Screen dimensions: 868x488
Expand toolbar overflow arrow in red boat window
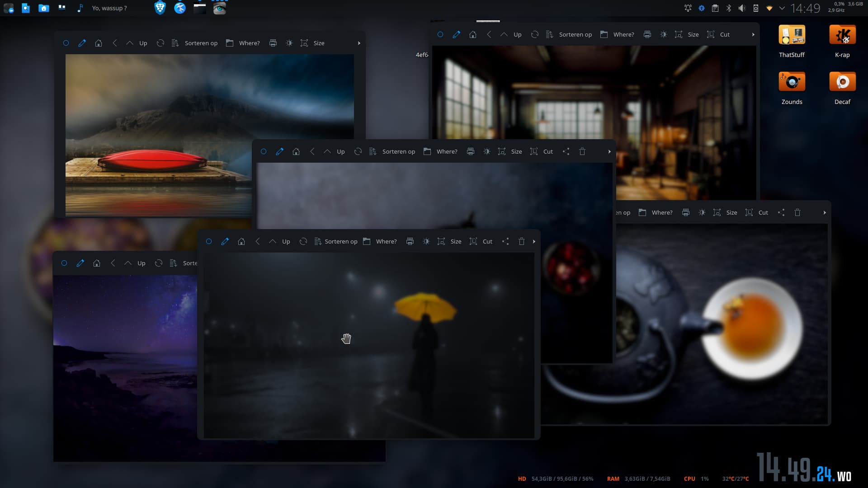point(359,43)
